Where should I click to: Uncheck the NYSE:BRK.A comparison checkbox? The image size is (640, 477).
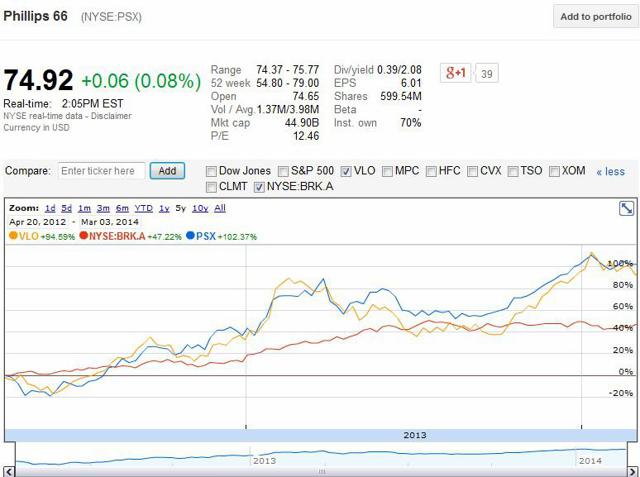(x=259, y=187)
